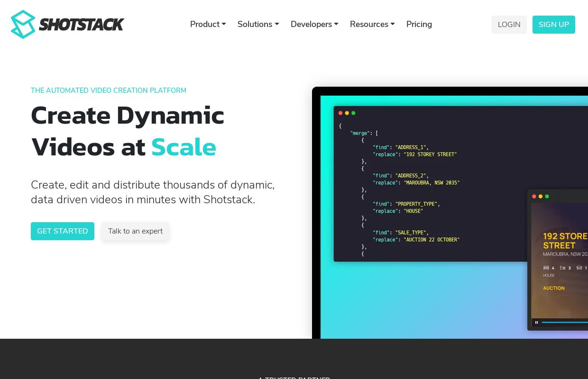Click the video progress bar in preview
The height and width of the screenshot is (379, 588).
[565, 323]
